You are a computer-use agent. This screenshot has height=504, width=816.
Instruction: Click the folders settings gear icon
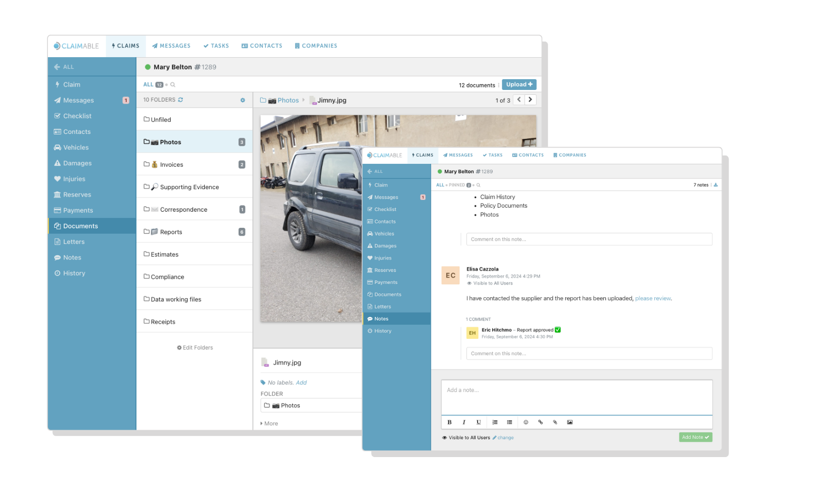click(x=243, y=100)
